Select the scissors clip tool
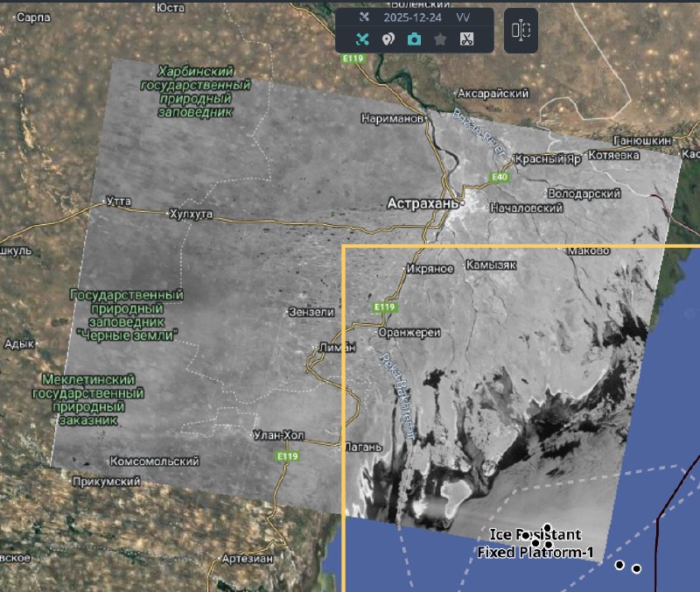 click(466, 39)
